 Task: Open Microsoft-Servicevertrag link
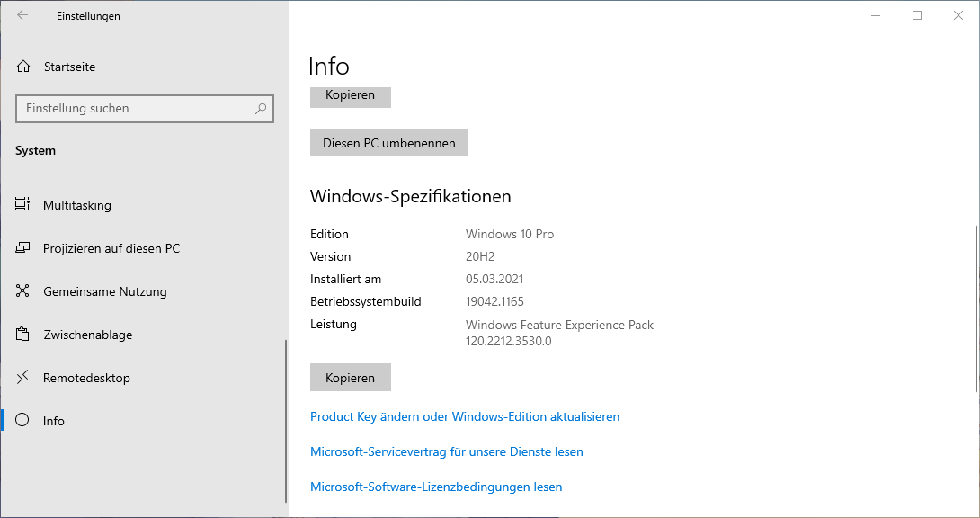pyautogui.click(x=446, y=451)
